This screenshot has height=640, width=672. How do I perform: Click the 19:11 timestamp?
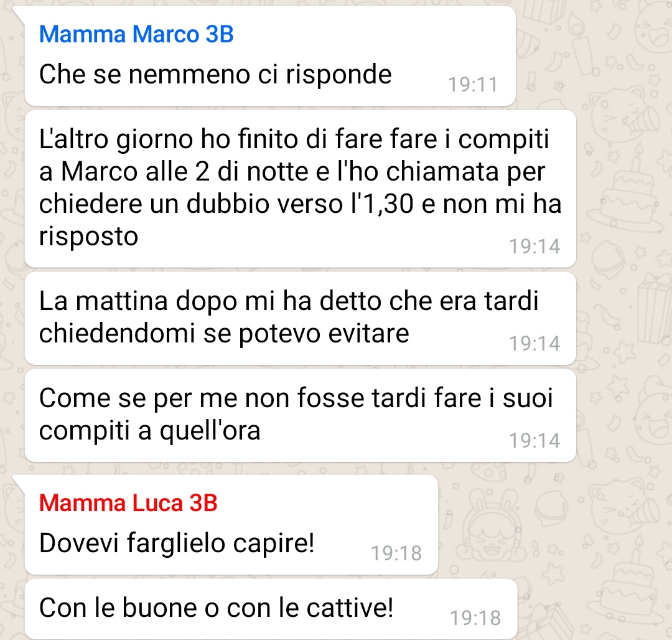473,85
